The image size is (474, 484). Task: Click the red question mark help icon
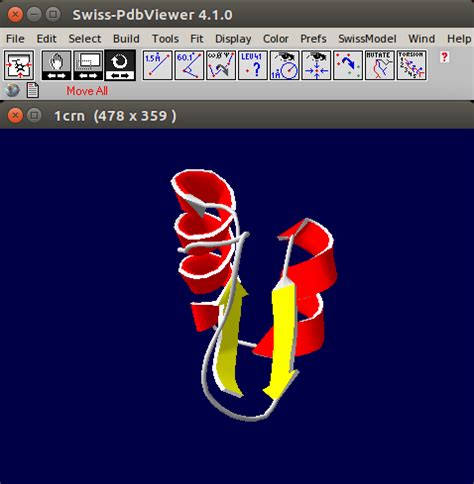click(x=444, y=57)
